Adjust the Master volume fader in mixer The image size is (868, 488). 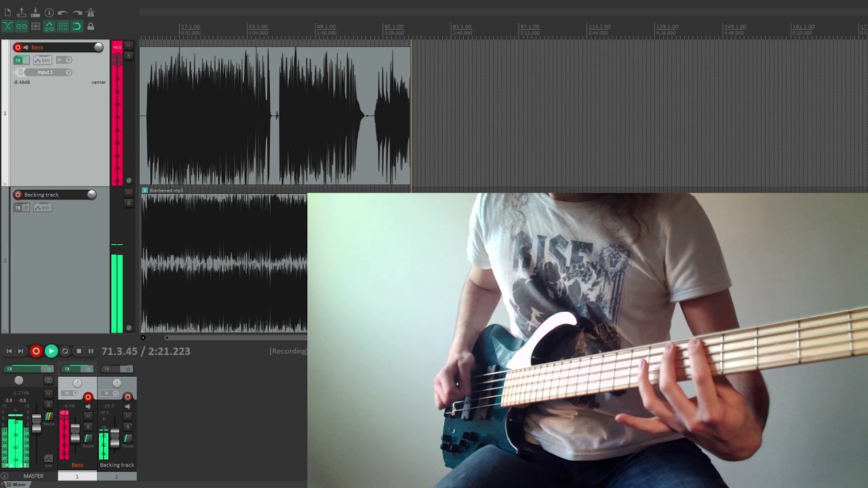pyautogui.click(x=37, y=423)
